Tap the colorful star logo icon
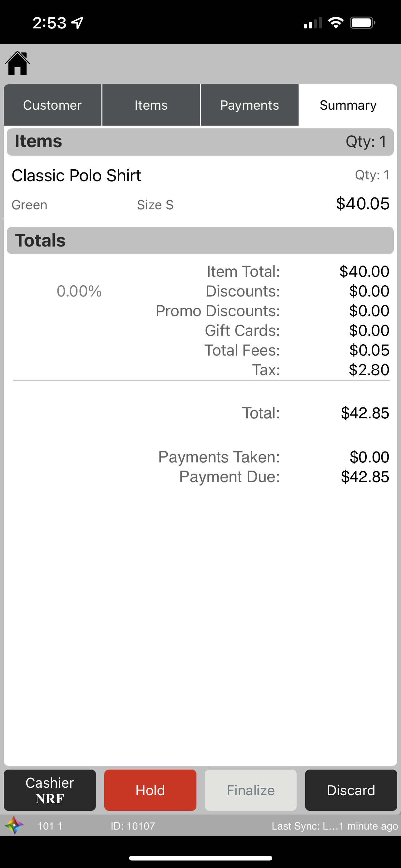 tap(14, 826)
